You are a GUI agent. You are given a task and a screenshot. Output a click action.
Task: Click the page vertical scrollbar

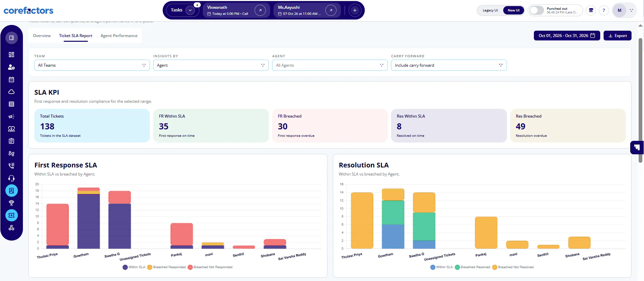click(x=640, y=100)
